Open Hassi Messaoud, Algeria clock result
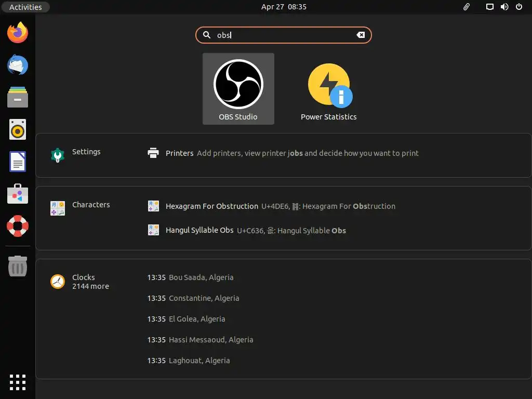The image size is (532, 399). tap(200, 340)
